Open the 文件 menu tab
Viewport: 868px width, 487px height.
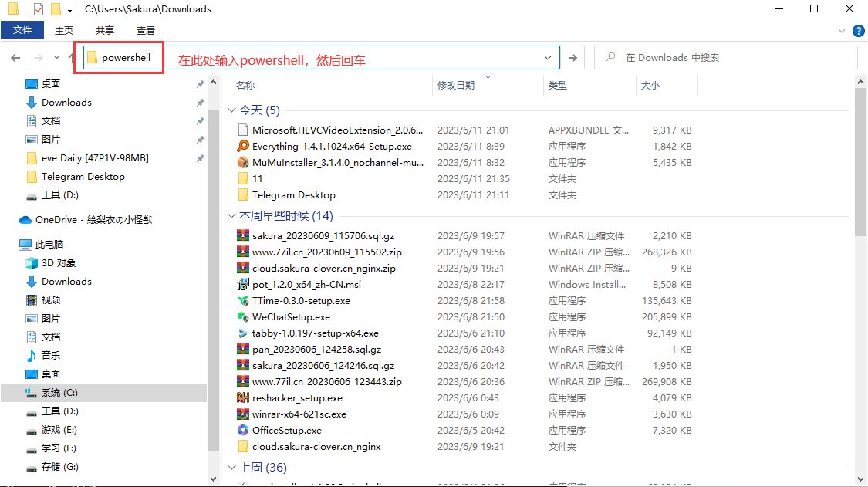[22, 30]
